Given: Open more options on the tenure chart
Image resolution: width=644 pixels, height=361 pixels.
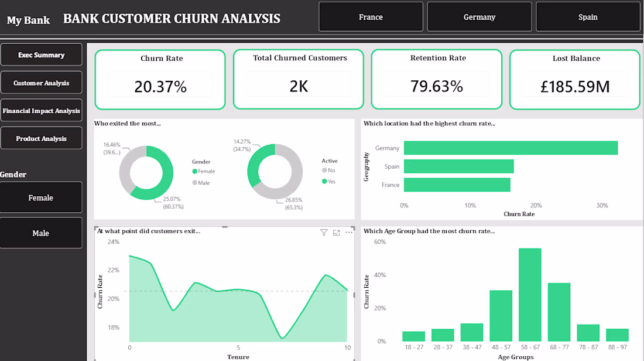Looking at the screenshot, I should coord(349,232).
